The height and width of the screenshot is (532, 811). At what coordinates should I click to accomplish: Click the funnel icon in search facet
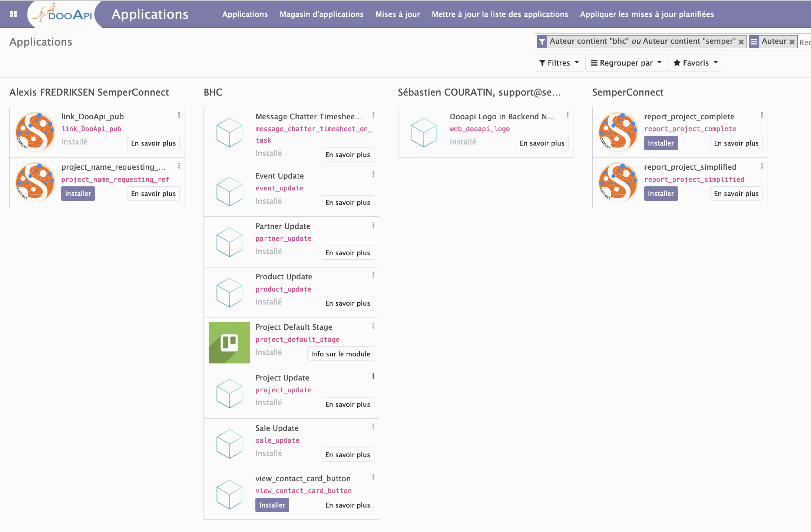tap(542, 41)
